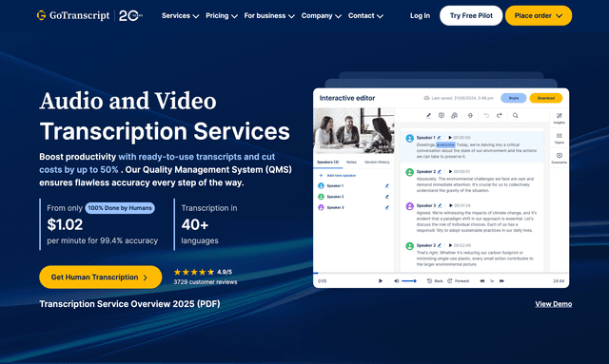Play segment at timestamp 00:02:49
The height and width of the screenshot is (364, 609).
tap(450, 245)
